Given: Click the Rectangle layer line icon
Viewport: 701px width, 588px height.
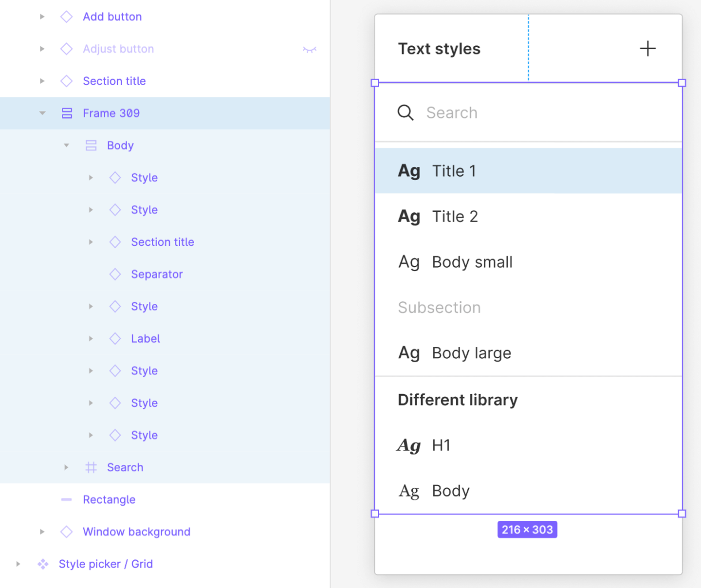Looking at the screenshot, I should 67,500.
